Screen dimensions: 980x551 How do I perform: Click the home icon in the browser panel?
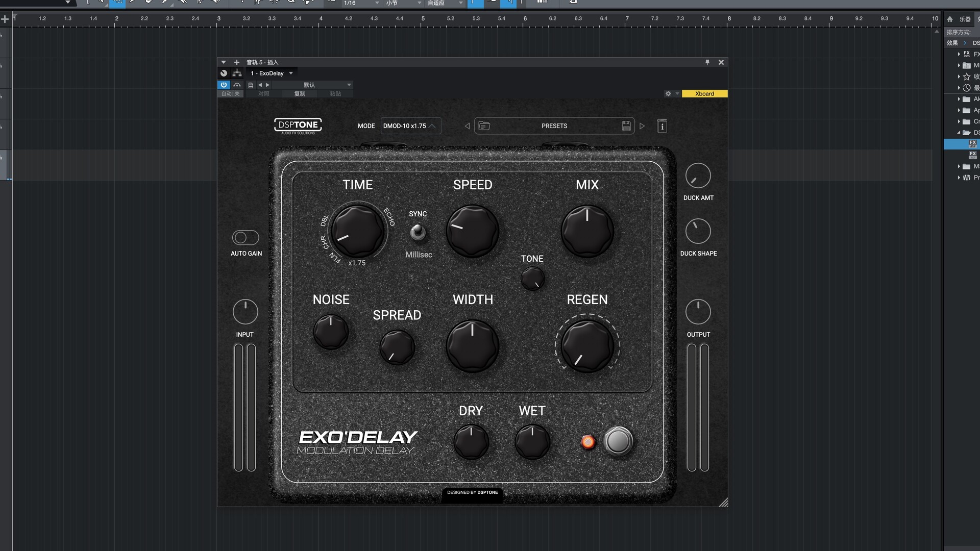[x=949, y=19]
